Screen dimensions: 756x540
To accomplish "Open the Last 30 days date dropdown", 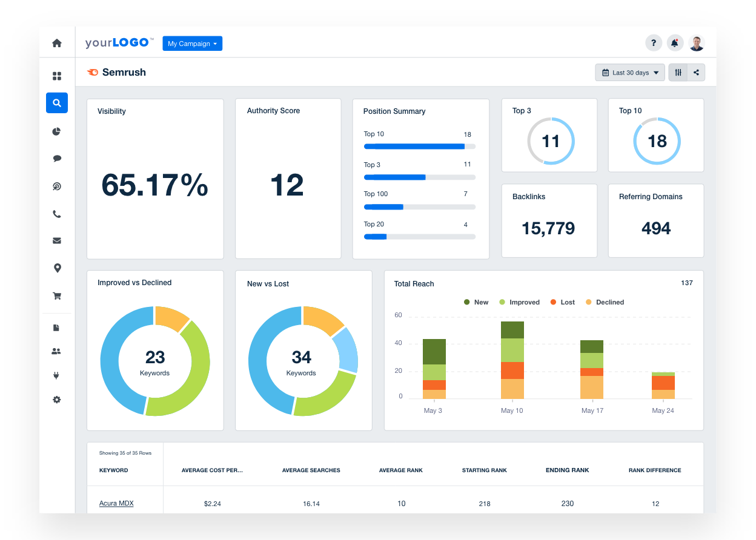I will pos(629,73).
